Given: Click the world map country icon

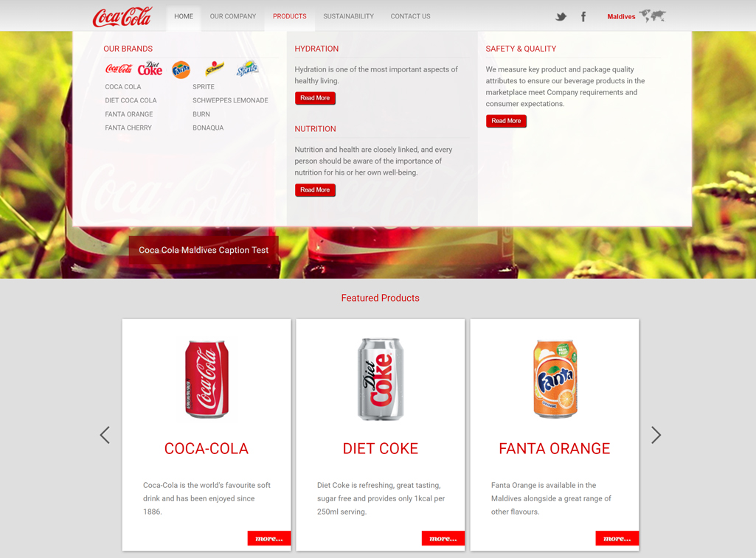Looking at the screenshot, I should tap(652, 16).
